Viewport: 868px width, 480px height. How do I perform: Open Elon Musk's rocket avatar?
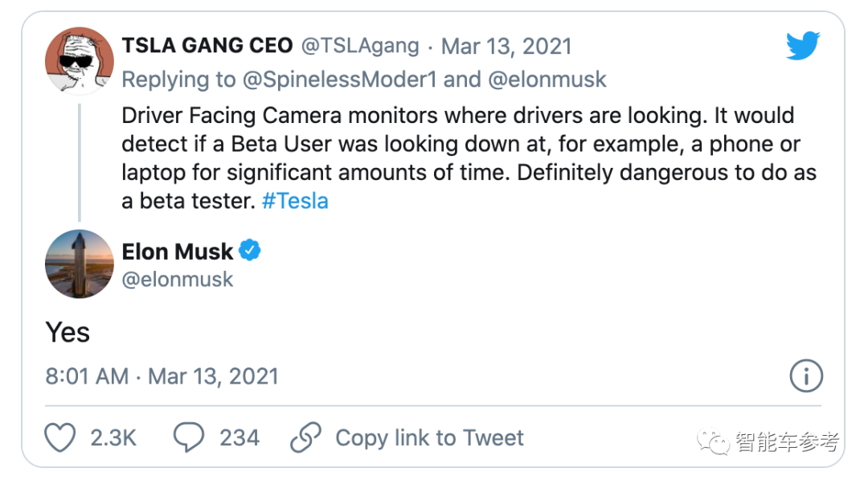coord(79,264)
